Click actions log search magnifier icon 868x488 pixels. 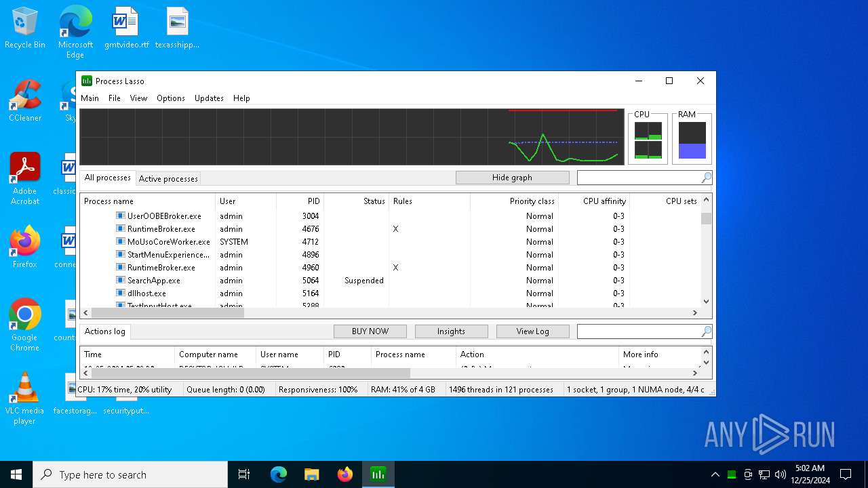(x=707, y=331)
